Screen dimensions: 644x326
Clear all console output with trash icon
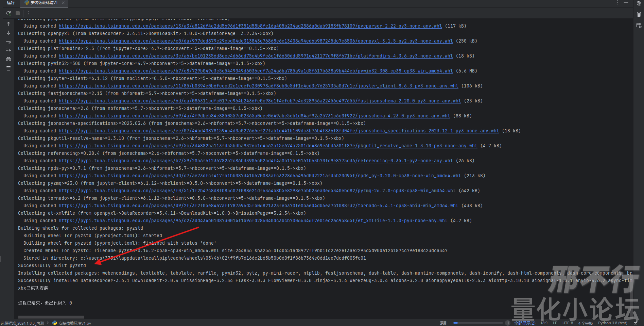pos(8,68)
